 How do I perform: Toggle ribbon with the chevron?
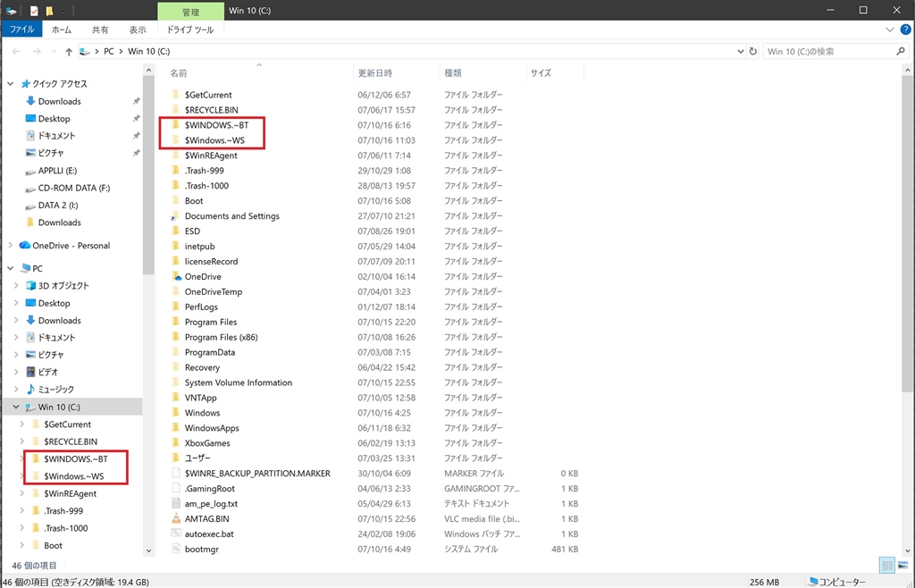coord(889,29)
